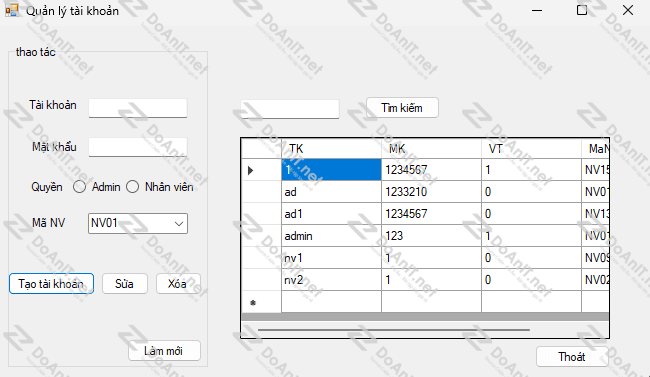This screenshot has width=650, height=377.
Task: Open the Mã NV combo box
Action: pyautogui.click(x=138, y=223)
